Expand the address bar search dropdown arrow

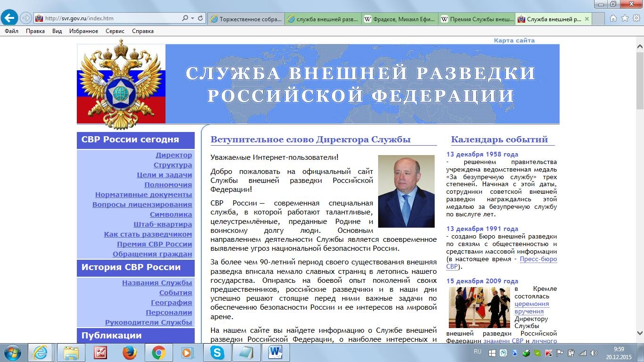pyautogui.click(x=192, y=18)
